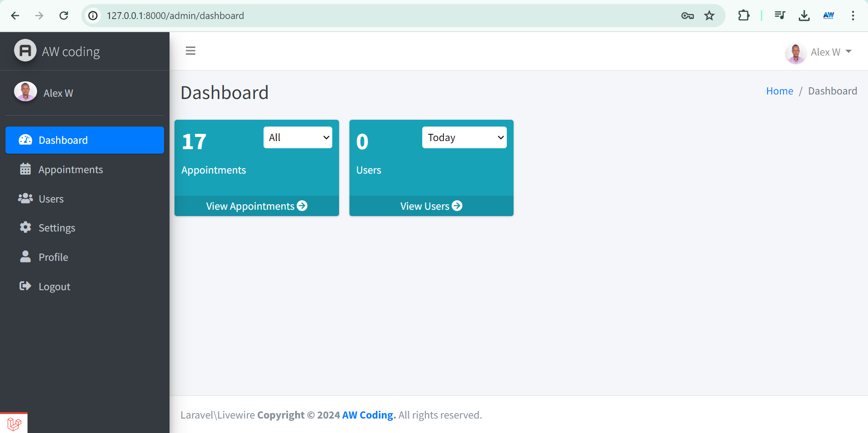
Task: Toggle the sidebar with hamburger icon
Action: 190,51
